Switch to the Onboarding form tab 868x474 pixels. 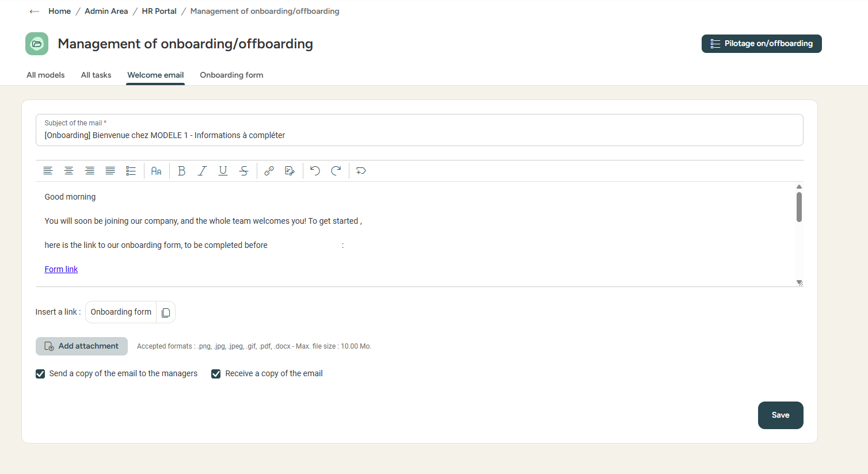click(x=231, y=75)
